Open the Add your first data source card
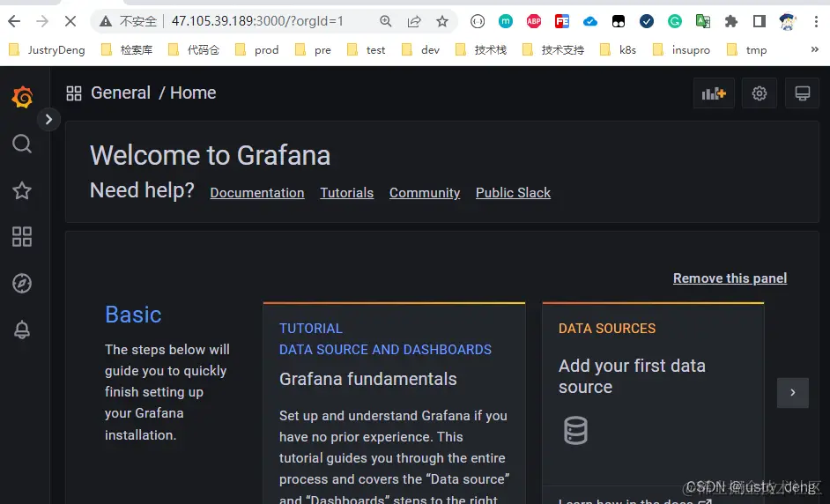This screenshot has height=504, width=830. [x=653, y=403]
